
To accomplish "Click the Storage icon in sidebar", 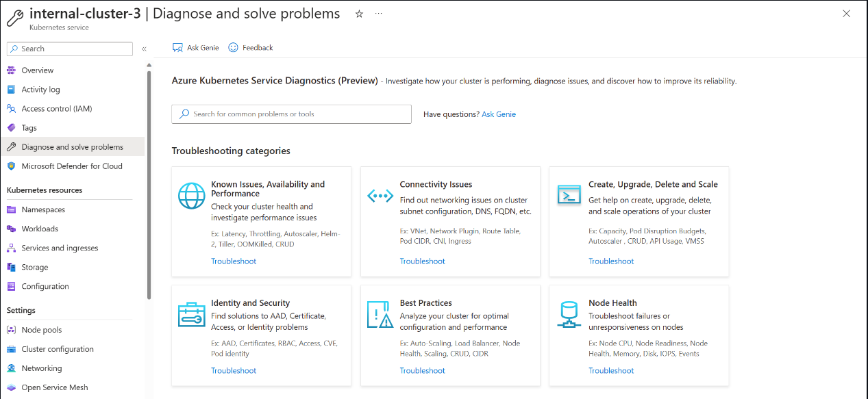I will 11,268.
